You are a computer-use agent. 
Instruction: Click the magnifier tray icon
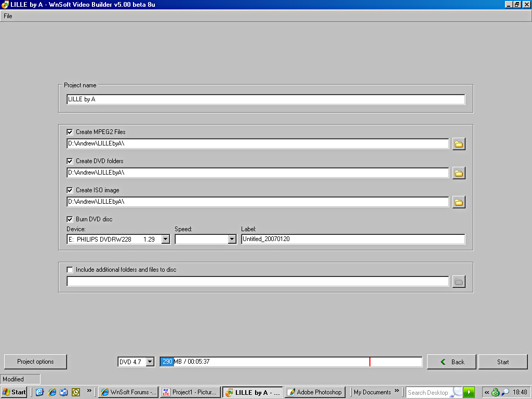505,392
